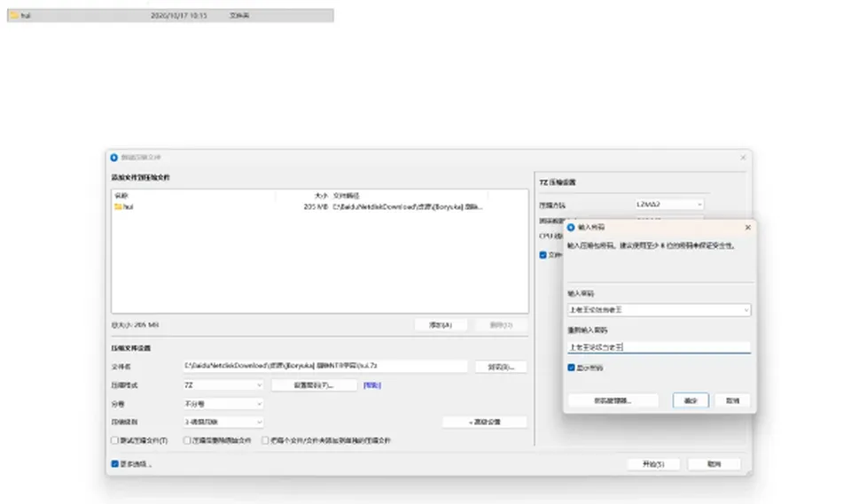Image resolution: width=851 pixels, height=504 pixels.
Task: Click Cancel in the new archive window
Action: click(714, 464)
